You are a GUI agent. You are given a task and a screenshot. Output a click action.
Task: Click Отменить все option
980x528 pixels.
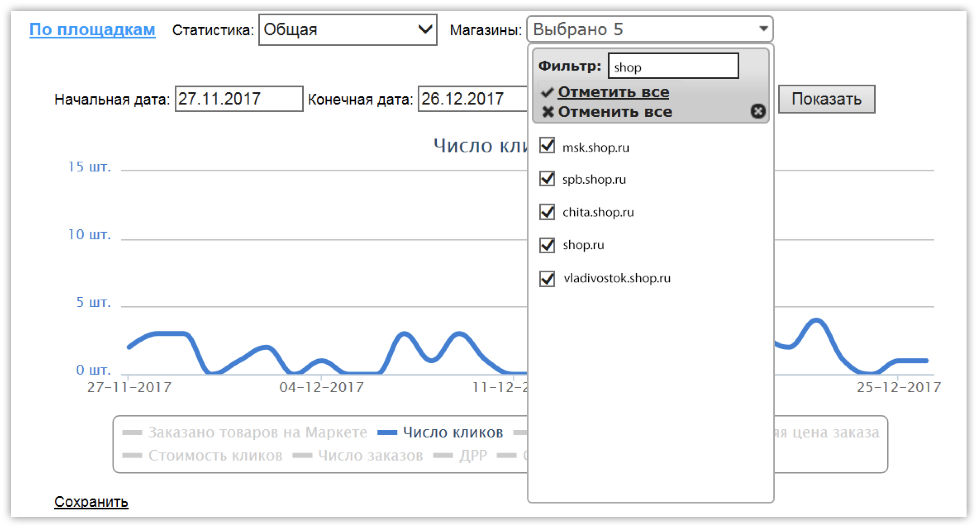[x=614, y=112]
